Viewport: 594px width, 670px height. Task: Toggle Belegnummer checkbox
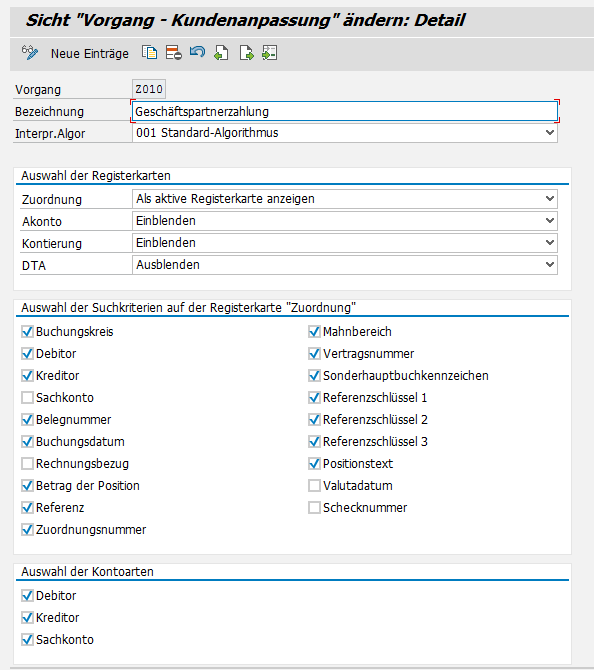[x=27, y=420]
